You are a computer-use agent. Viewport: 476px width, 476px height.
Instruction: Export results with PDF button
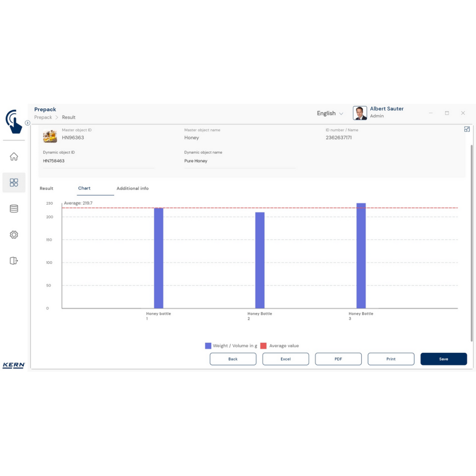coord(338,359)
